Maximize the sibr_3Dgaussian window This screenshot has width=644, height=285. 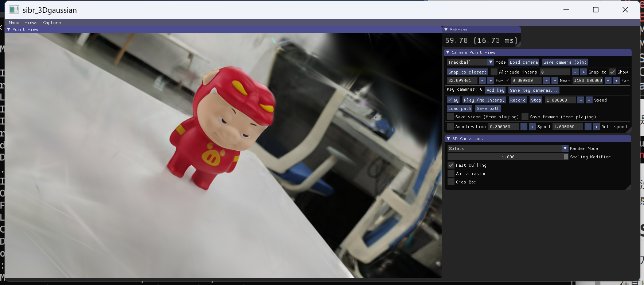click(x=596, y=10)
